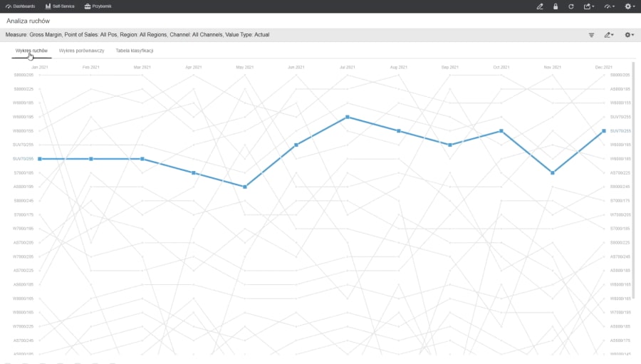This screenshot has height=364, width=641.
Task: Open the top bar gear settings menu
Action: point(629,6)
